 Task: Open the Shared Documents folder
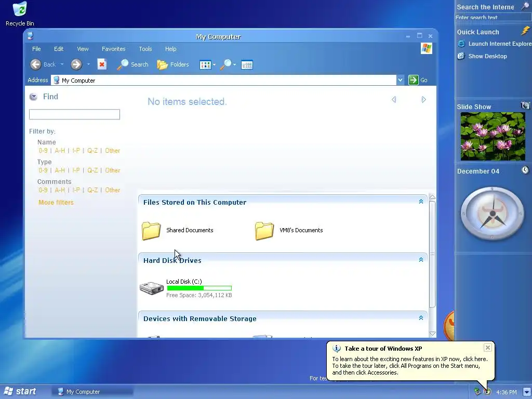tap(178, 230)
